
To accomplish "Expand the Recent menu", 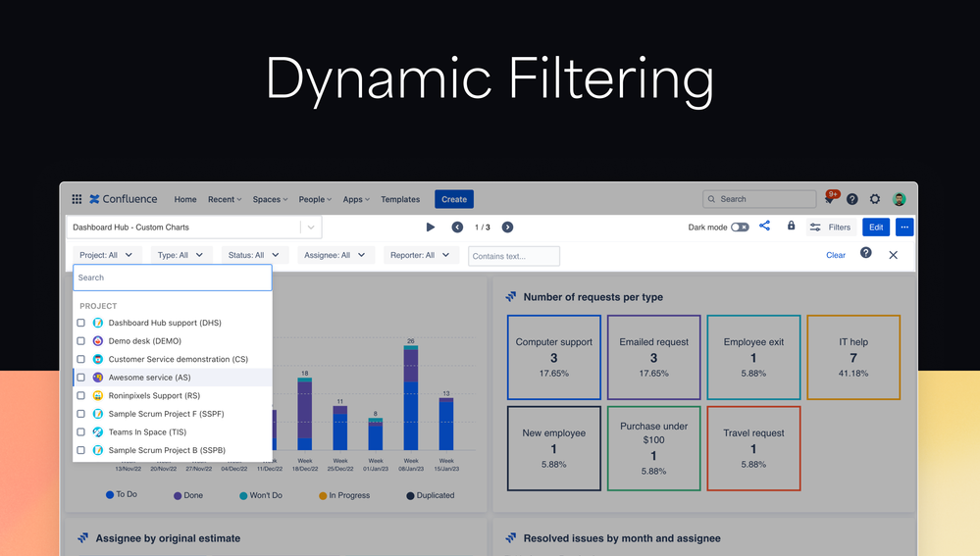I will pos(225,199).
